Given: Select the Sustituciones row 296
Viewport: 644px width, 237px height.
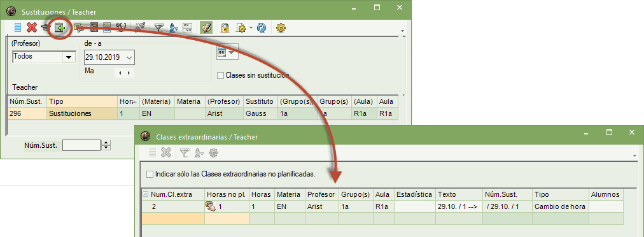Looking at the screenshot, I should tap(203, 113).
